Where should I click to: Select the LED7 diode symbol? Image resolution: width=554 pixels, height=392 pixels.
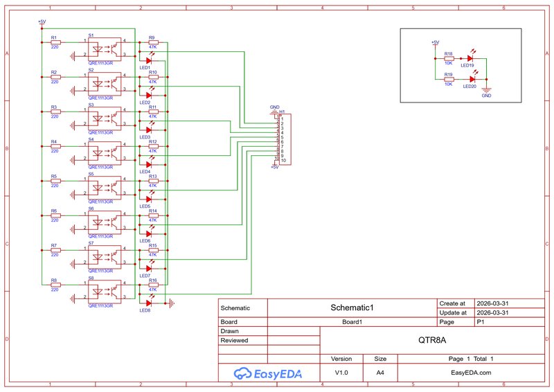[x=149, y=269]
